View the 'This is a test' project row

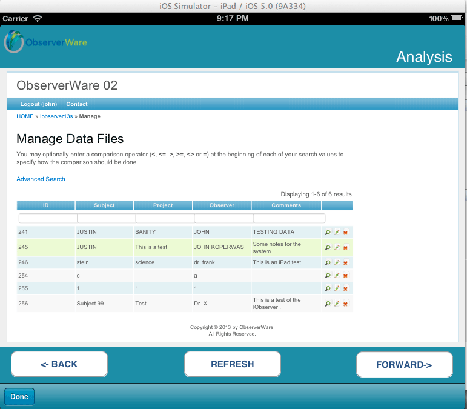pos(328,247)
